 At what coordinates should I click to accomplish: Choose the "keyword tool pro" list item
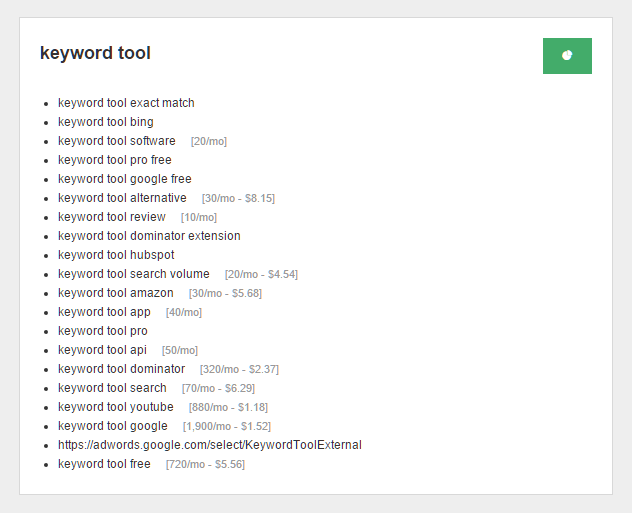coord(103,331)
